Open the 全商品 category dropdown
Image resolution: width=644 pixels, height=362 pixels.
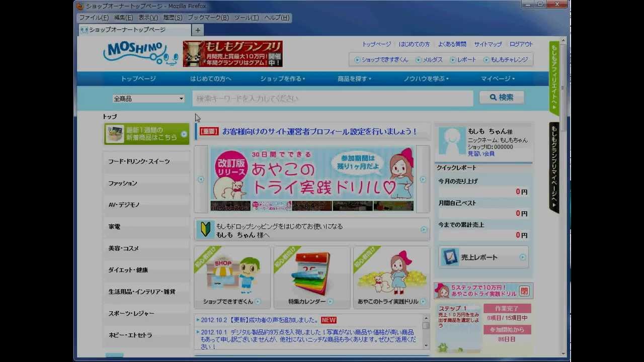[148, 99]
